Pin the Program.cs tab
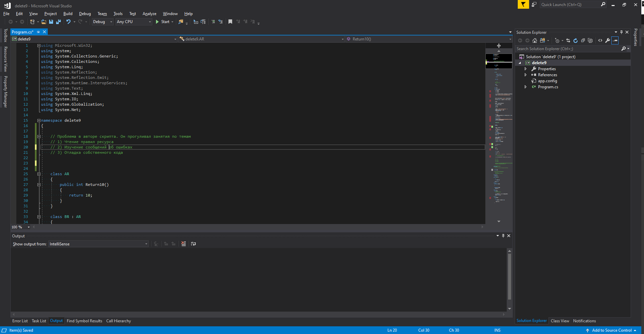 pyautogui.click(x=38, y=32)
